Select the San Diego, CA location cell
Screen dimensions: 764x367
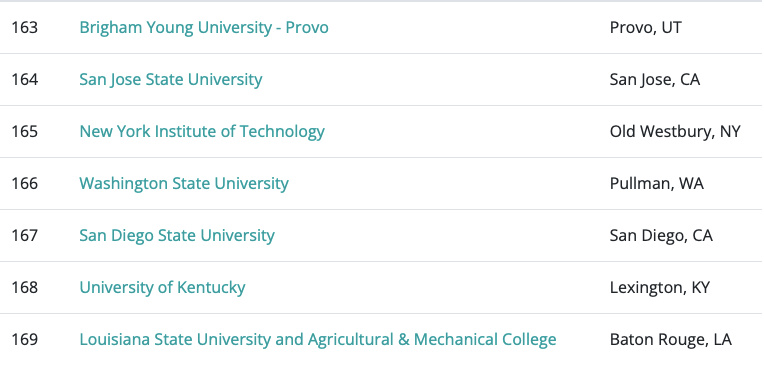click(661, 236)
